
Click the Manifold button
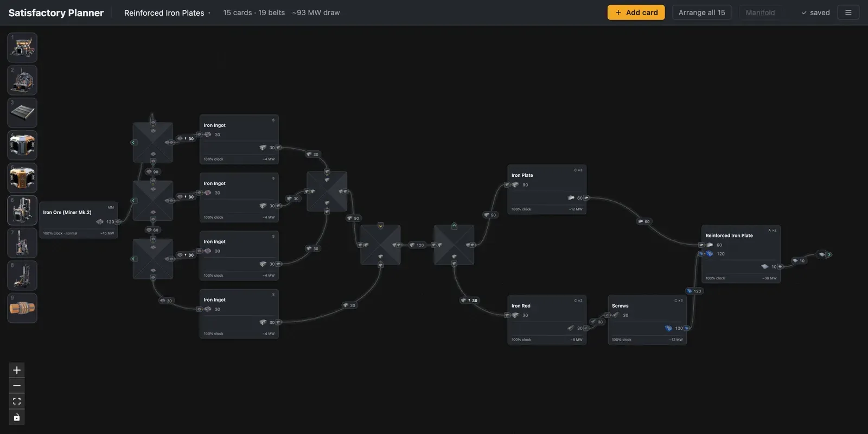[x=760, y=12]
